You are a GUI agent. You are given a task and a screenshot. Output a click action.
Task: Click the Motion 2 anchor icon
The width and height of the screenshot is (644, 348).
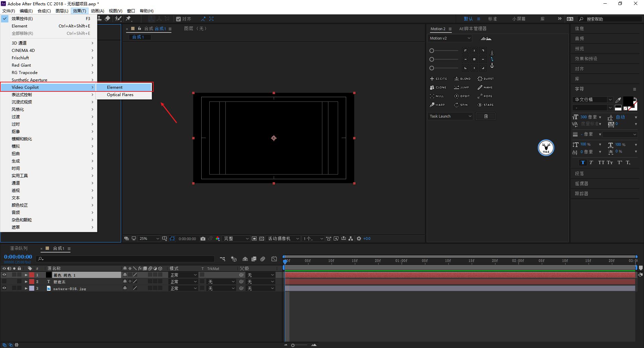pos(492,66)
